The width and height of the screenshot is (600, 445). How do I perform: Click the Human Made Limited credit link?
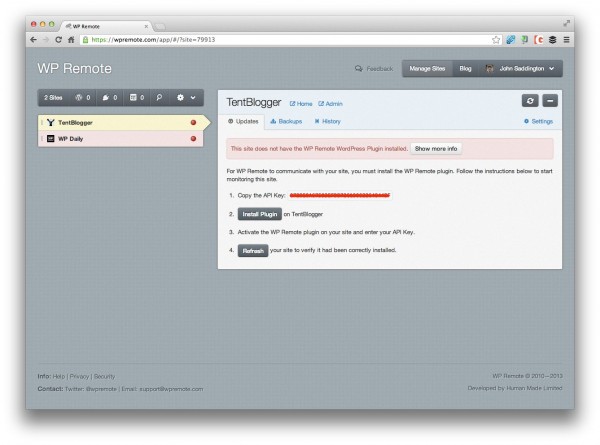[534, 388]
